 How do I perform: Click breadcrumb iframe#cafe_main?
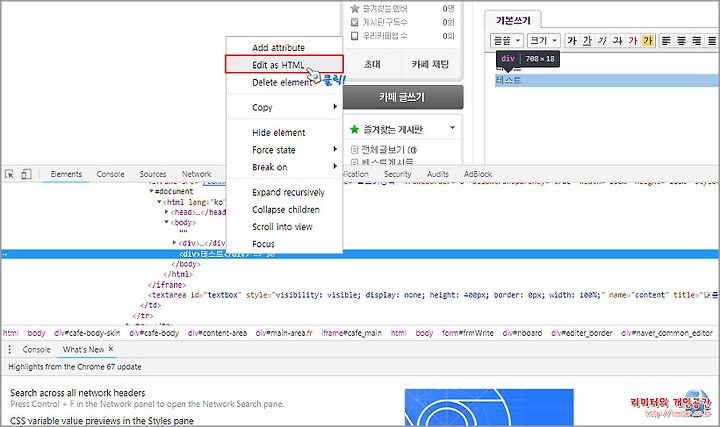coord(351,333)
